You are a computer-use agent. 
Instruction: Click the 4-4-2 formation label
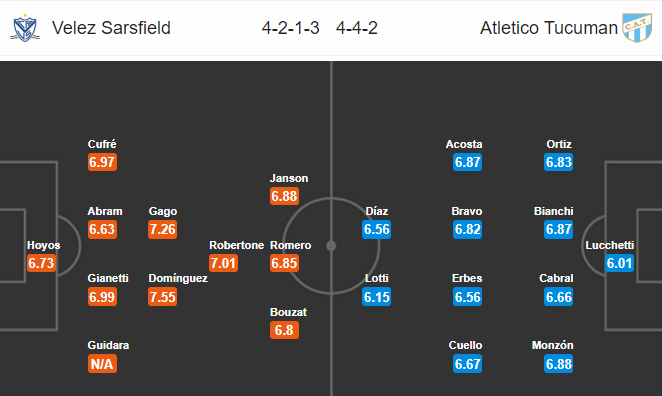(357, 28)
